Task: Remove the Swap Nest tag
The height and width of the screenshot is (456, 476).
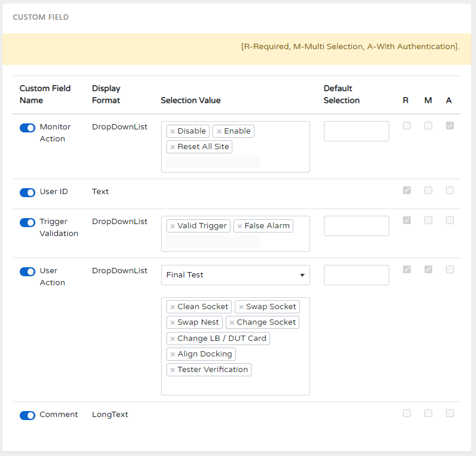Action: [172, 322]
